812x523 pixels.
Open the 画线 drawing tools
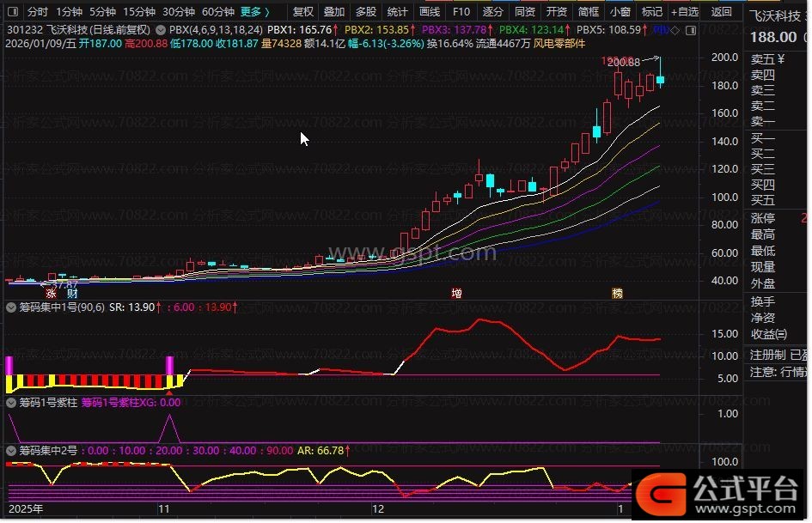429,12
